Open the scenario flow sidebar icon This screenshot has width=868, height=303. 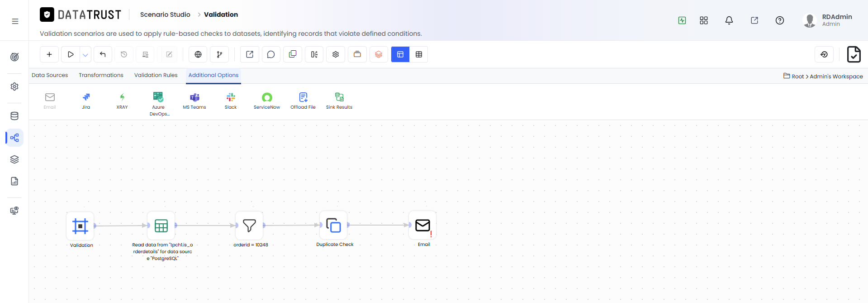point(14,138)
